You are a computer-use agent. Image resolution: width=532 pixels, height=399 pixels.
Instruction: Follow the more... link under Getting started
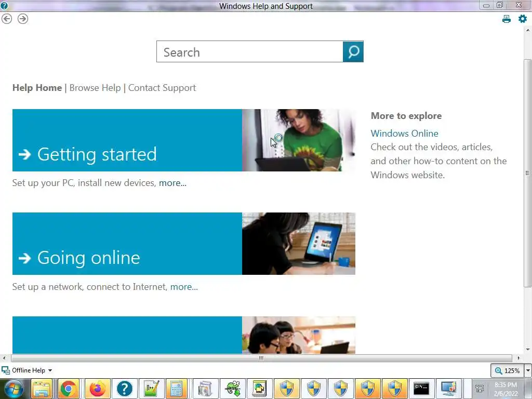[172, 183]
